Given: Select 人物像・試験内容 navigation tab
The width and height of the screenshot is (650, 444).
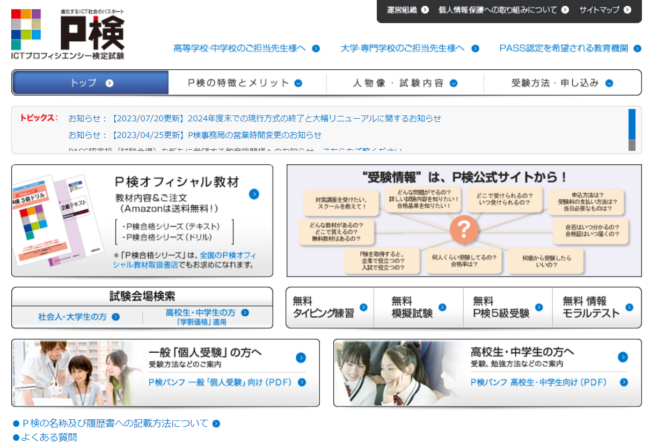Looking at the screenshot, I should pos(405,83).
